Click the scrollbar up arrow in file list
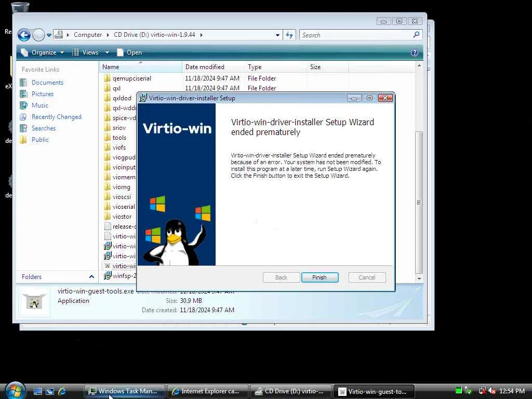532x399 pixels. pos(419,65)
